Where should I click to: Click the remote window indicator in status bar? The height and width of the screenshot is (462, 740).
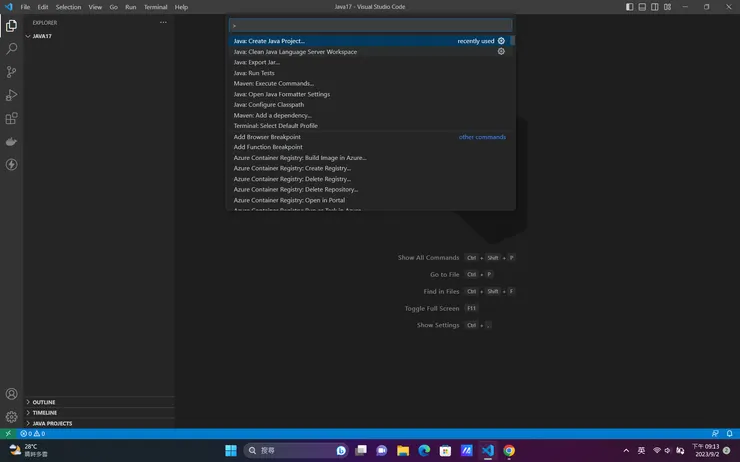click(8, 434)
